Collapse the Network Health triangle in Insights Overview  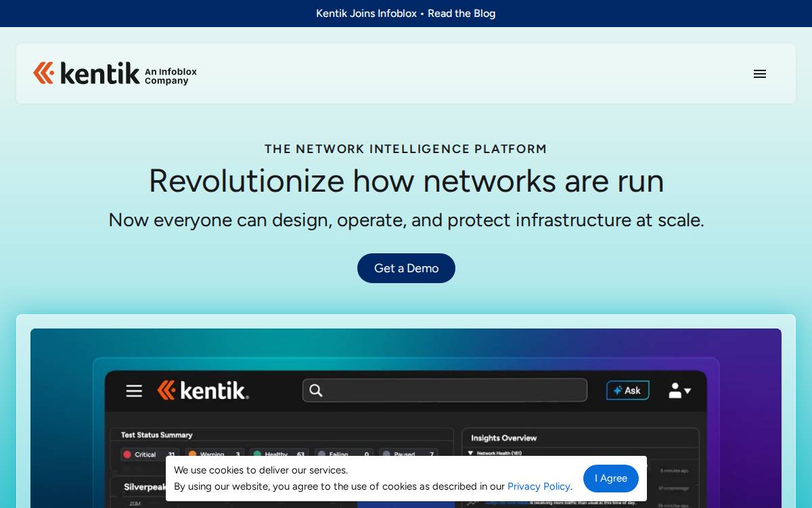point(471,453)
